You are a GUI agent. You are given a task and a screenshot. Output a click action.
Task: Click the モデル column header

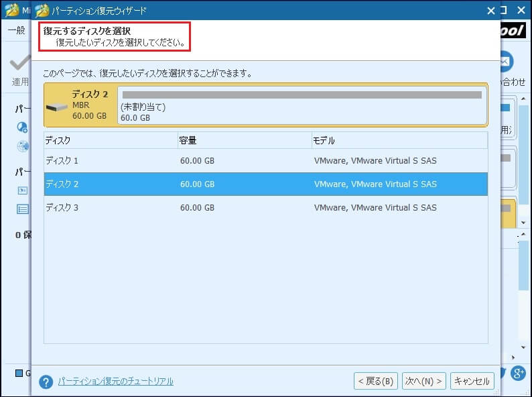pos(400,140)
